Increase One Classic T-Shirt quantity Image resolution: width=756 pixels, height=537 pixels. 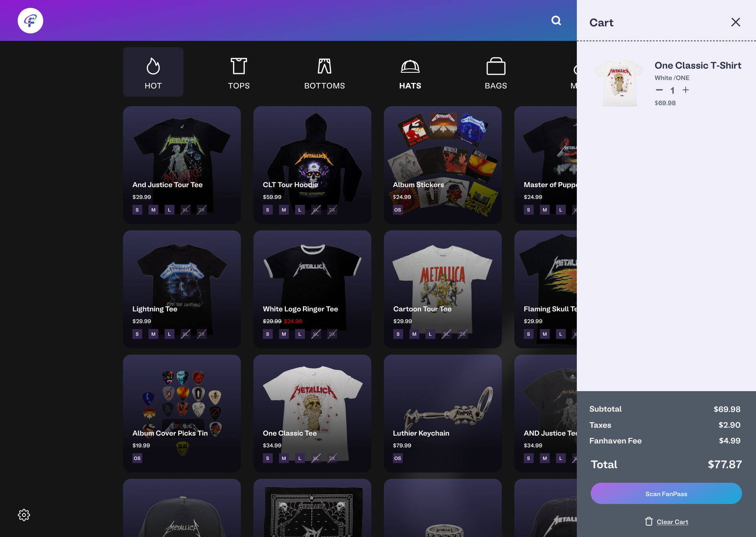pos(686,90)
